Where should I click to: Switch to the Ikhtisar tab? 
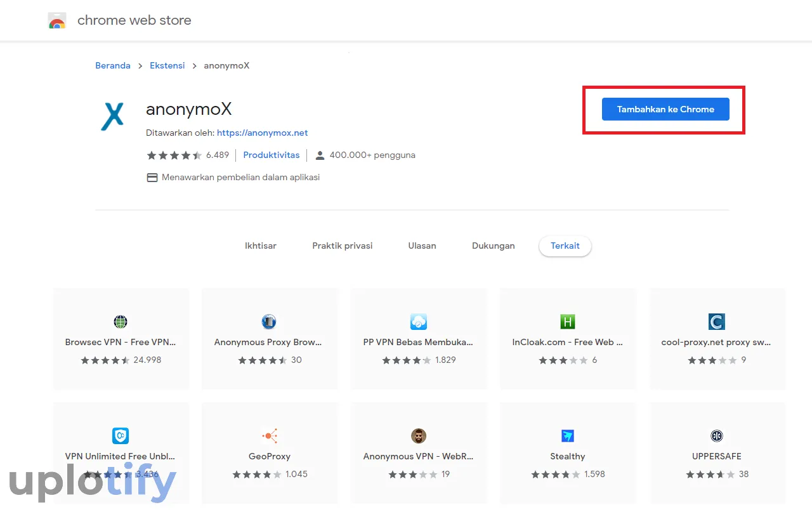point(261,246)
